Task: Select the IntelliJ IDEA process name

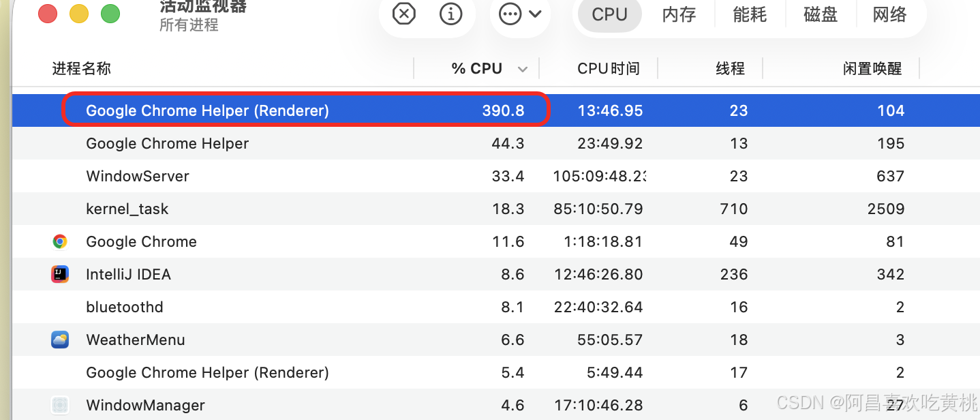Action: [x=128, y=274]
